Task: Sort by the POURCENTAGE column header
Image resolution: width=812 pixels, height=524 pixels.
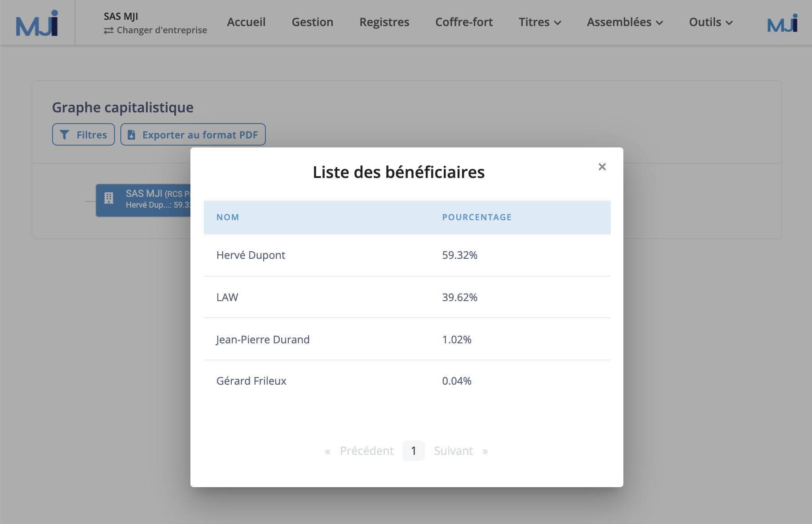Action: coord(477,217)
